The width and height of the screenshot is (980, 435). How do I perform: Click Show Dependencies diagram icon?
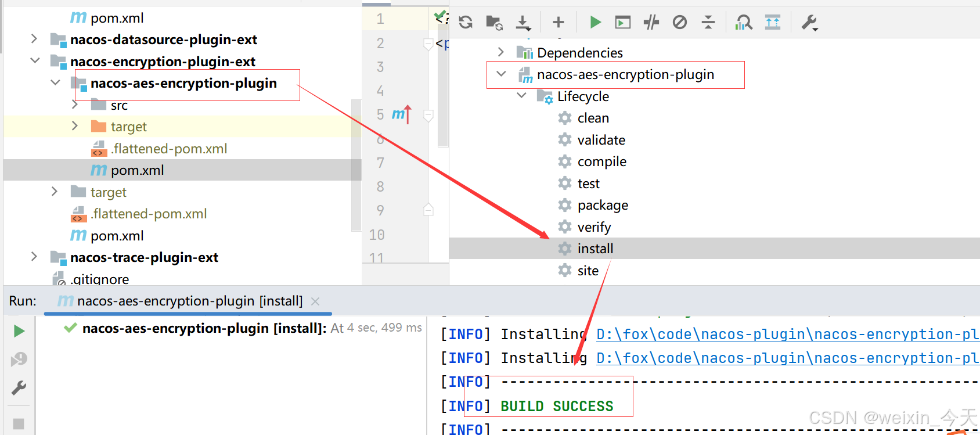point(744,23)
